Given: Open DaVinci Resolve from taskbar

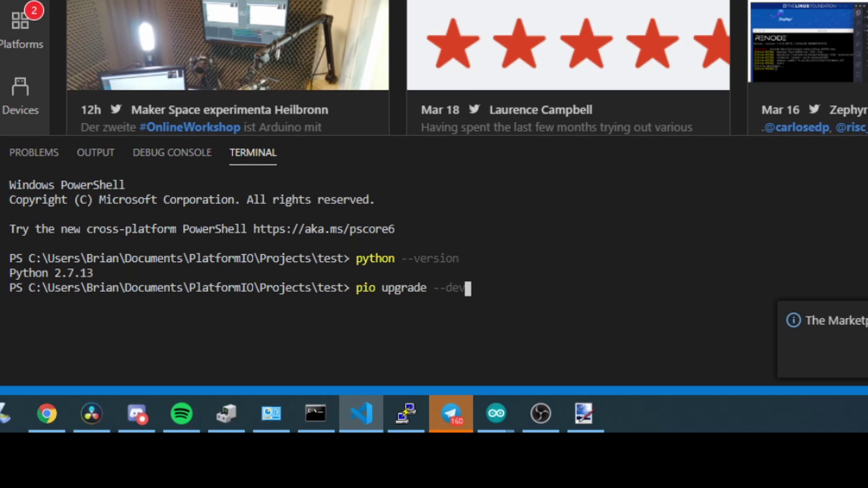Looking at the screenshot, I should pyautogui.click(x=91, y=413).
